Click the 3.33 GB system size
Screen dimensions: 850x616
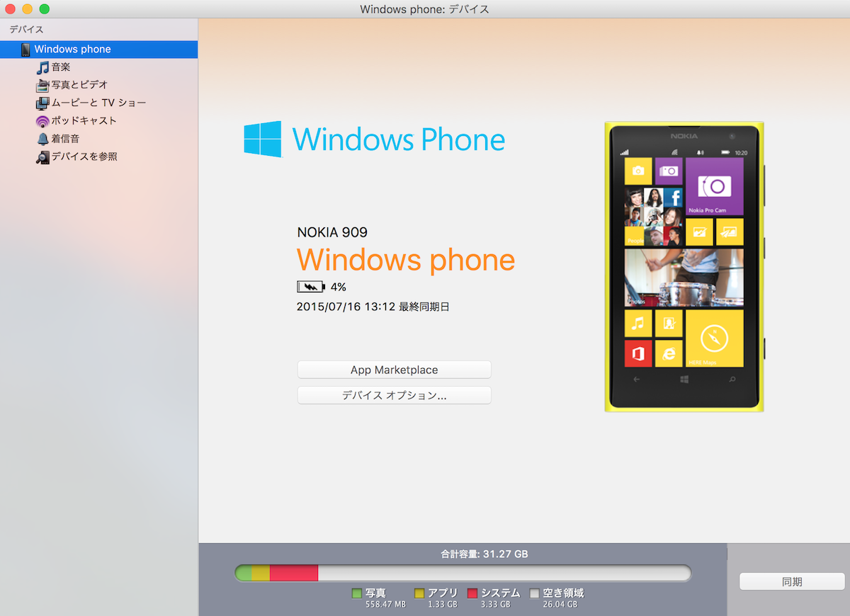pos(495,605)
